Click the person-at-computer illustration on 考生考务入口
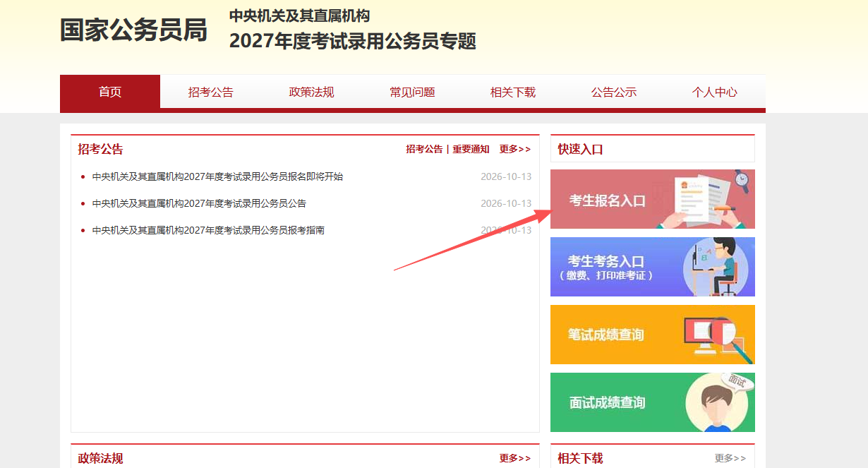868x468 pixels. [x=716, y=267]
